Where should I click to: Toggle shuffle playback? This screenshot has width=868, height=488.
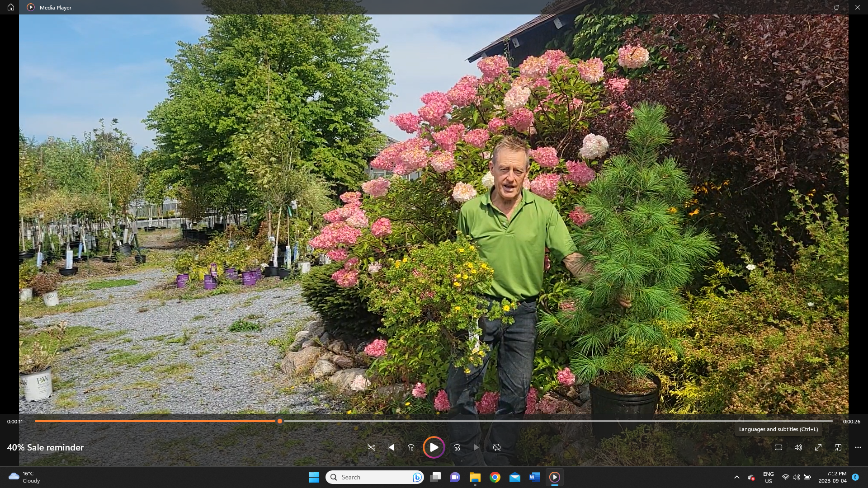point(371,447)
